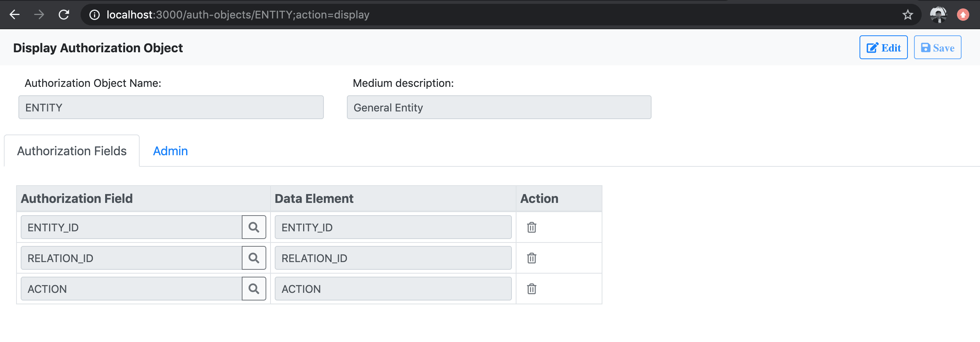Click the browser address bar URL

(x=238, y=15)
